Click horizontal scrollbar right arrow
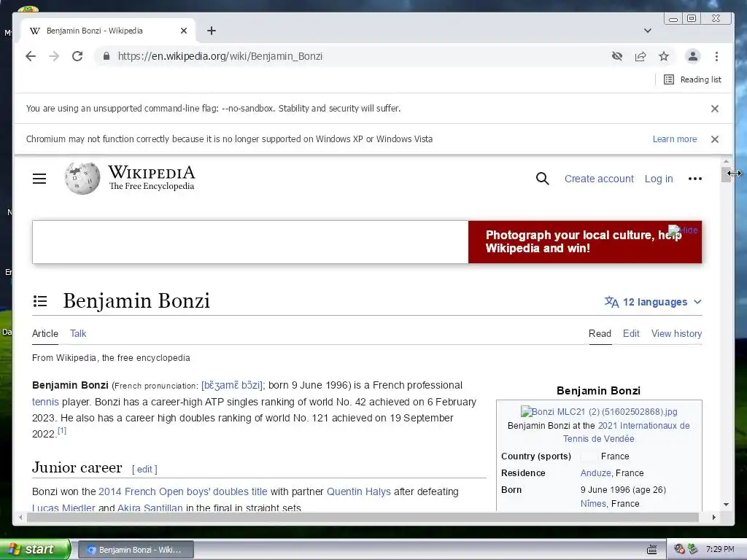 pos(713,517)
